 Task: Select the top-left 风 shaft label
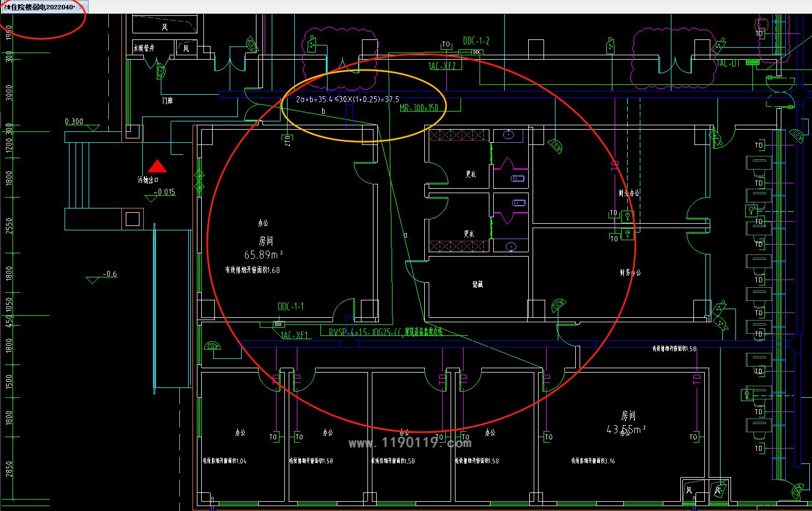tap(165, 27)
